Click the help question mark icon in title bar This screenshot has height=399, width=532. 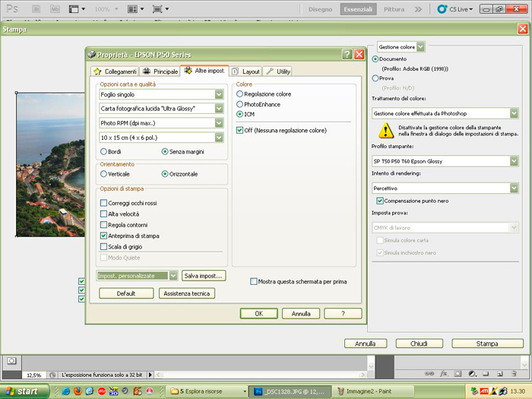click(348, 55)
